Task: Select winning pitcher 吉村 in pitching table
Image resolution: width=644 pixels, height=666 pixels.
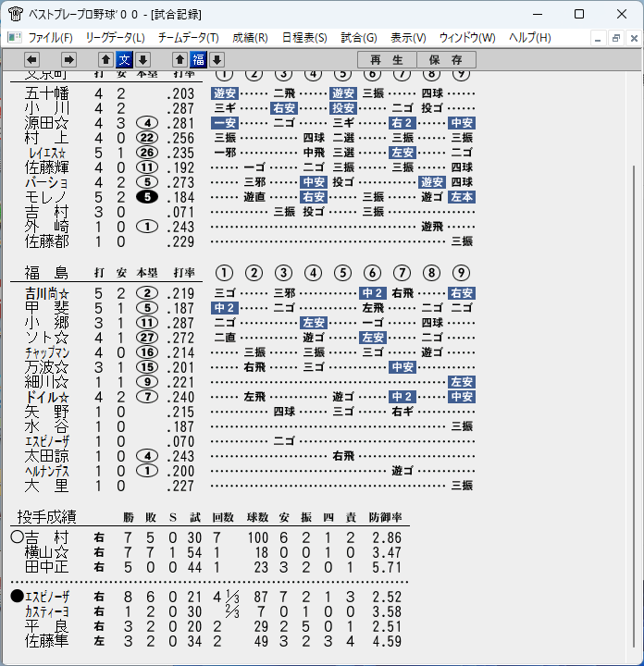Action: (x=47, y=537)
